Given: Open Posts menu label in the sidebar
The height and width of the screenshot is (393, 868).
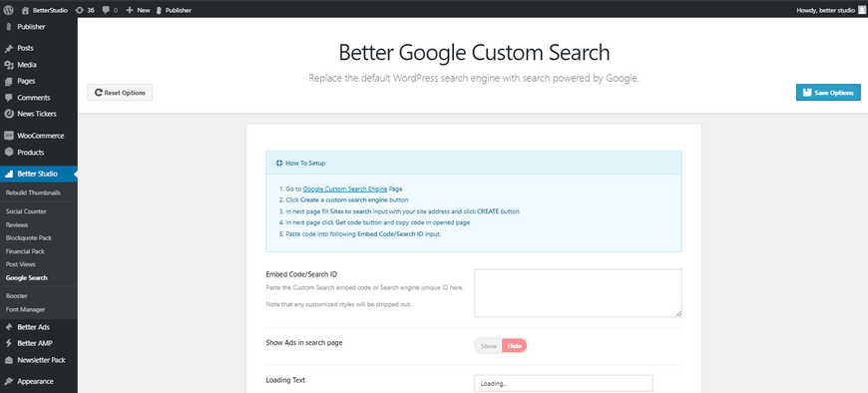Looking at the screenshot, I should pos(26,48).
